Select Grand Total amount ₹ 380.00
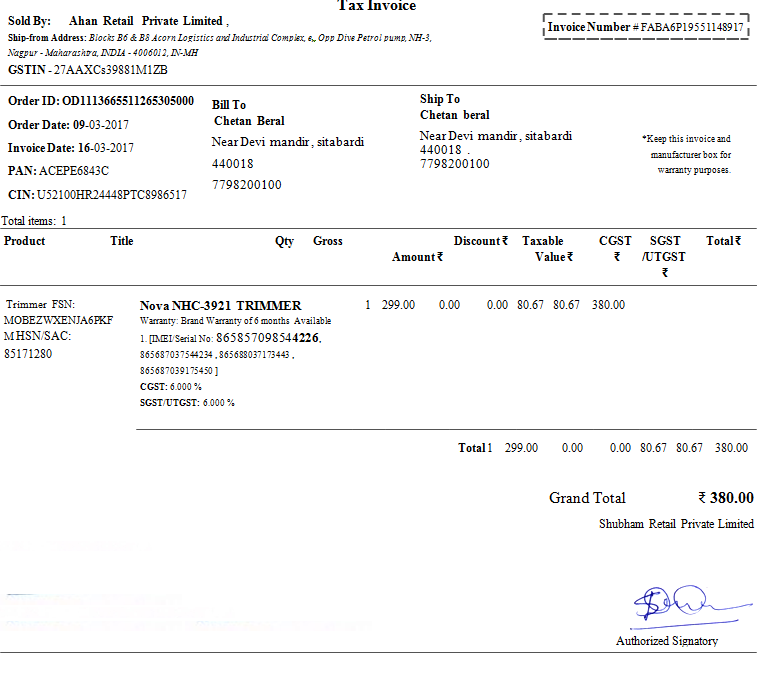Viewport: 781px width, 700px height. (x=726, y=498)
